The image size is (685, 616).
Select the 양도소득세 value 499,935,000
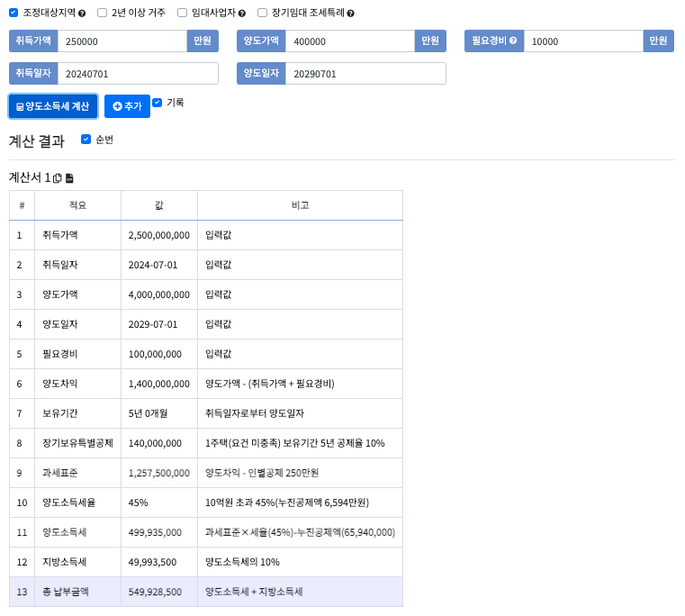155,532
